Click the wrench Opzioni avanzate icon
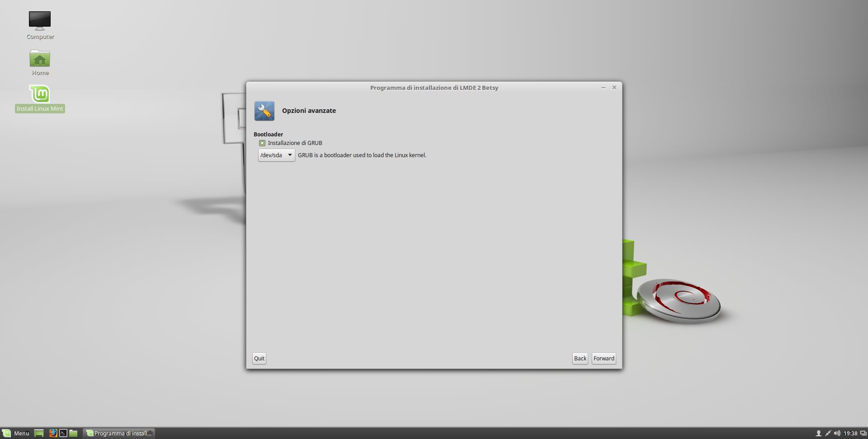Image resolution: width=868 pixels, height=439 pixels. click(x=264, y=111)
